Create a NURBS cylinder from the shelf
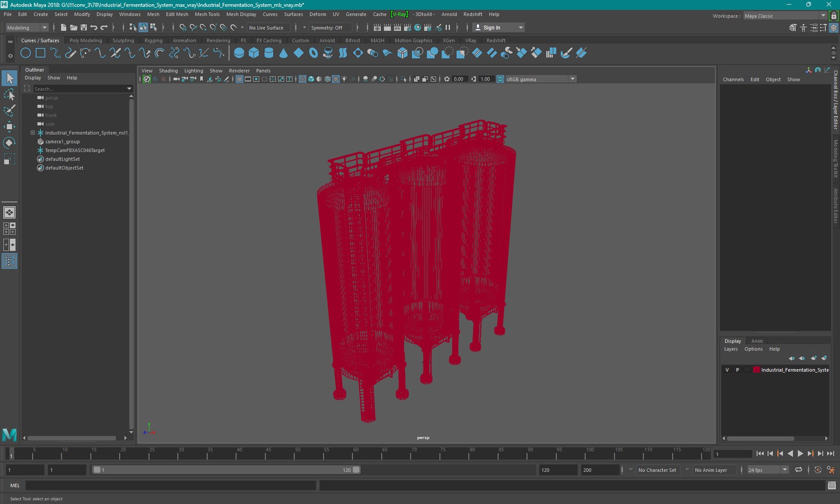This screenshot has height=504, width=840. pos(269,53)
